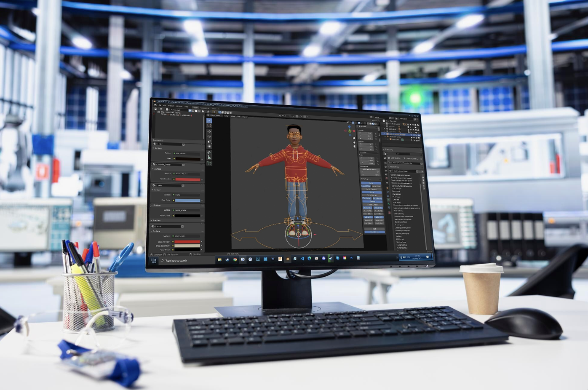Click the red hoodie color swatch

click(187, 179)
